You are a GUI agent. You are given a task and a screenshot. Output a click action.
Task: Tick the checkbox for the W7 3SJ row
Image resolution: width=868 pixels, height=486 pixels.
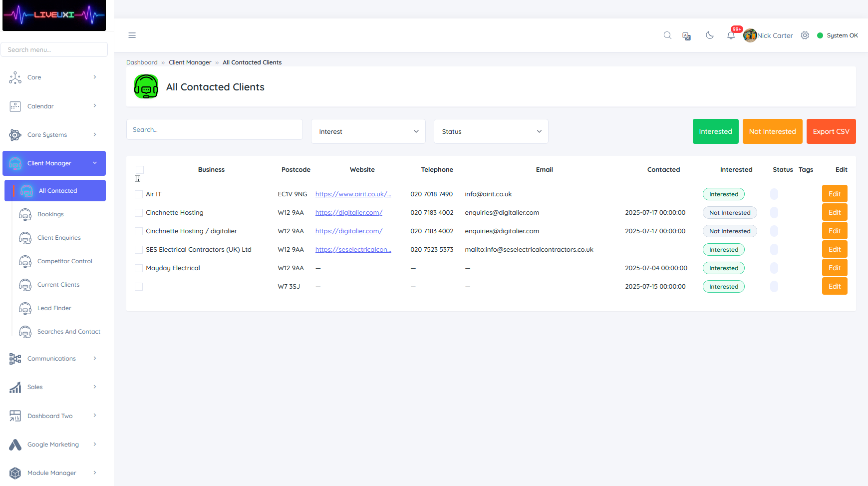139,287
